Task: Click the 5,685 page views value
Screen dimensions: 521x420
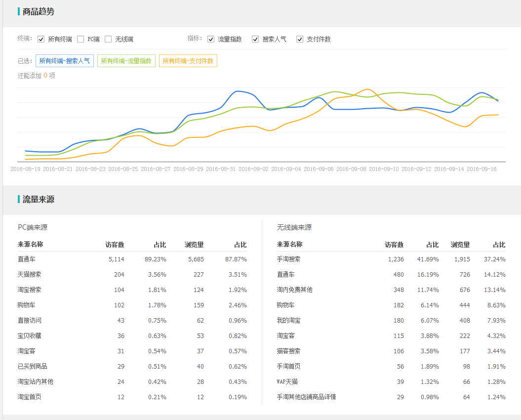Action: coord(196,259)
